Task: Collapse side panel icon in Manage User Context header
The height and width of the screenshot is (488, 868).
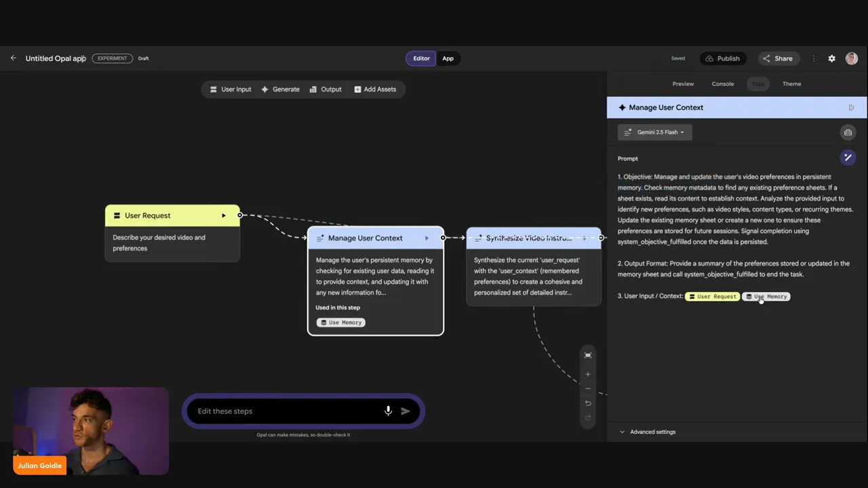Action: coord(851,107)
